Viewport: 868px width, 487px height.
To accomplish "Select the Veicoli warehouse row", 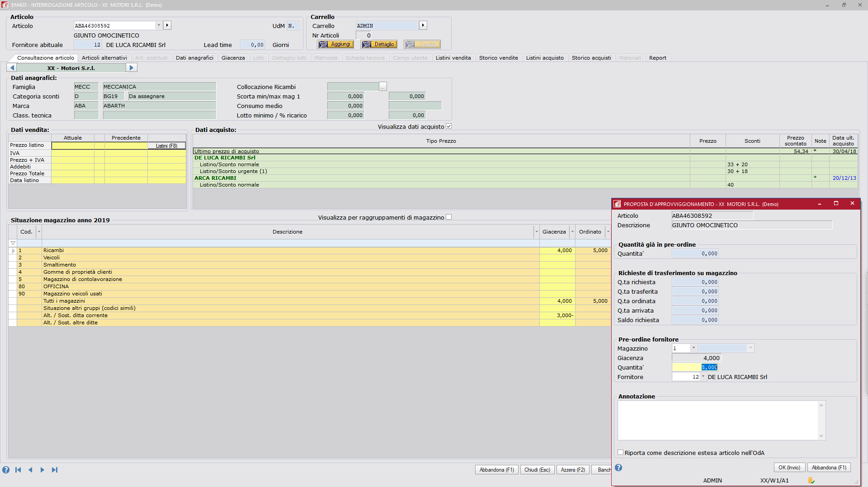I will click(310, 258).
